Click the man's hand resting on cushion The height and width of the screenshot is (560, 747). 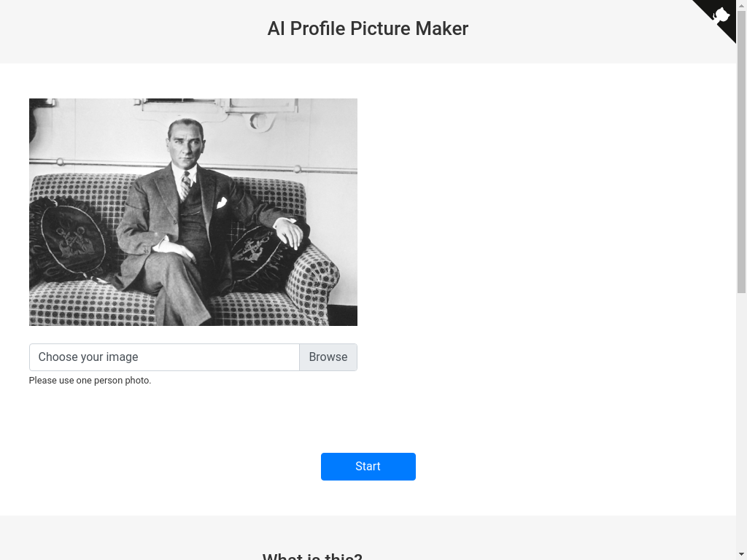coord(290,233)
